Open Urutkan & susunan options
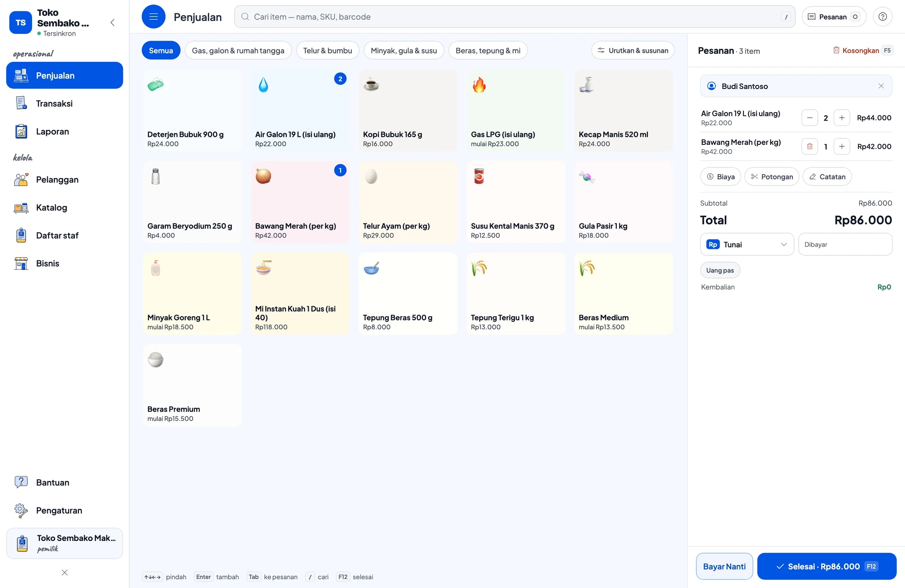Image resolution: width=905 pixels, height=588 pixels. (x=633, y=50)
